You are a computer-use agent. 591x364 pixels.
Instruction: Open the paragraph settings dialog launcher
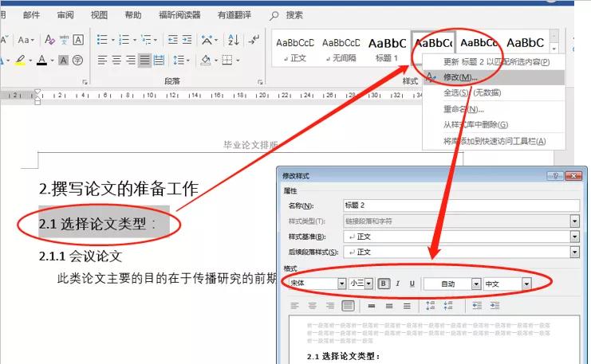tap(260, 82)
